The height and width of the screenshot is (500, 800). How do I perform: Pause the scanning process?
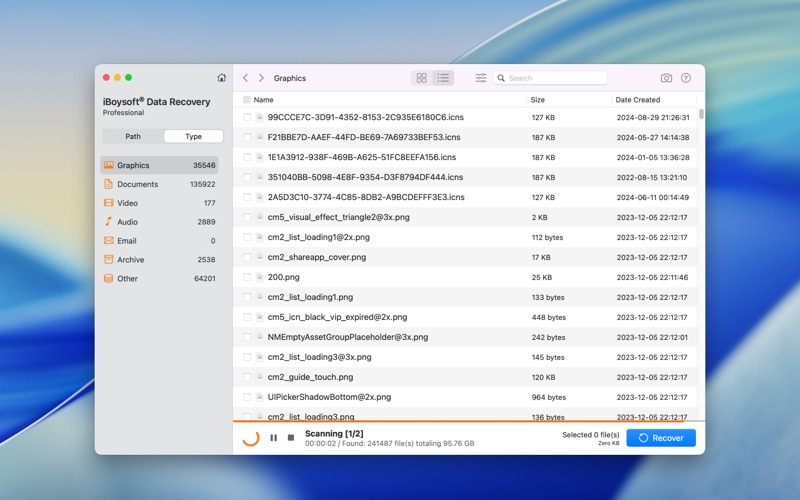click(x=274, y=438)
